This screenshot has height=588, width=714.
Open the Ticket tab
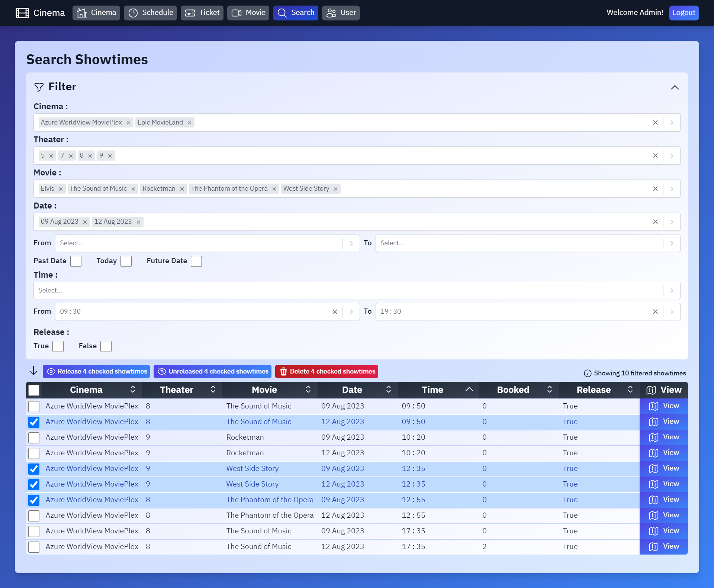pos(202,13)
